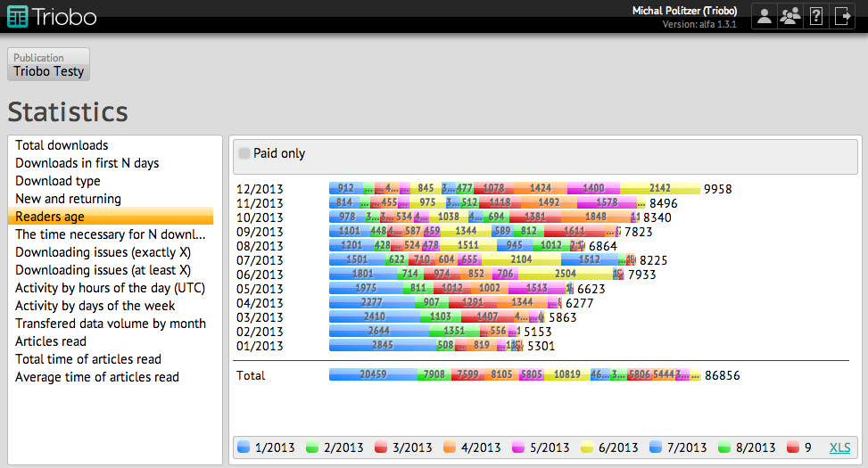Open Activity by hours of the day

[110, 288]
